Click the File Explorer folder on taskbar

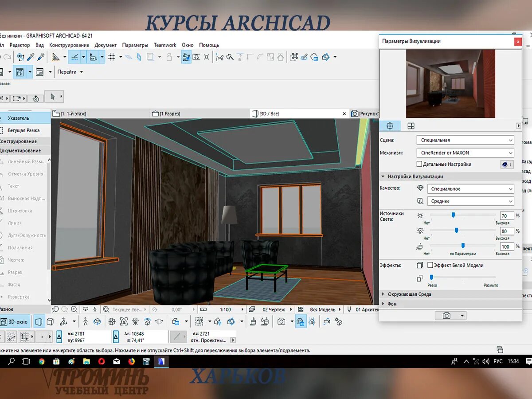[x=86, y=361]
